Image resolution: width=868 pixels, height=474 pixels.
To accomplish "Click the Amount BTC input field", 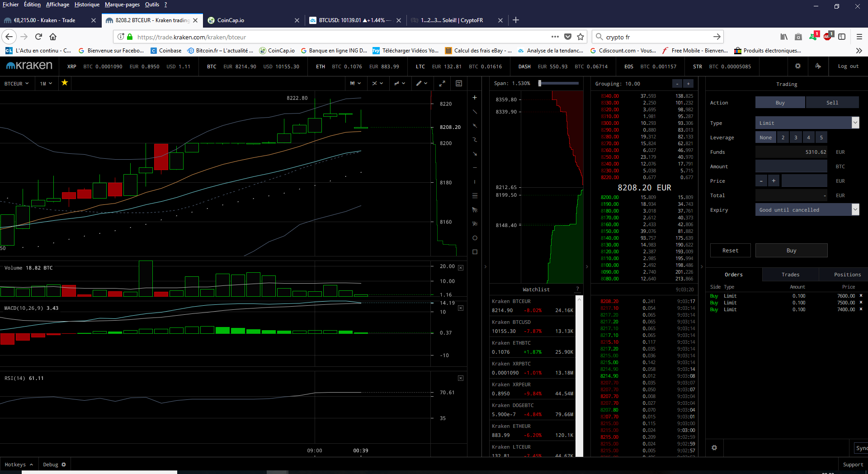I will [x=791, y=166].
